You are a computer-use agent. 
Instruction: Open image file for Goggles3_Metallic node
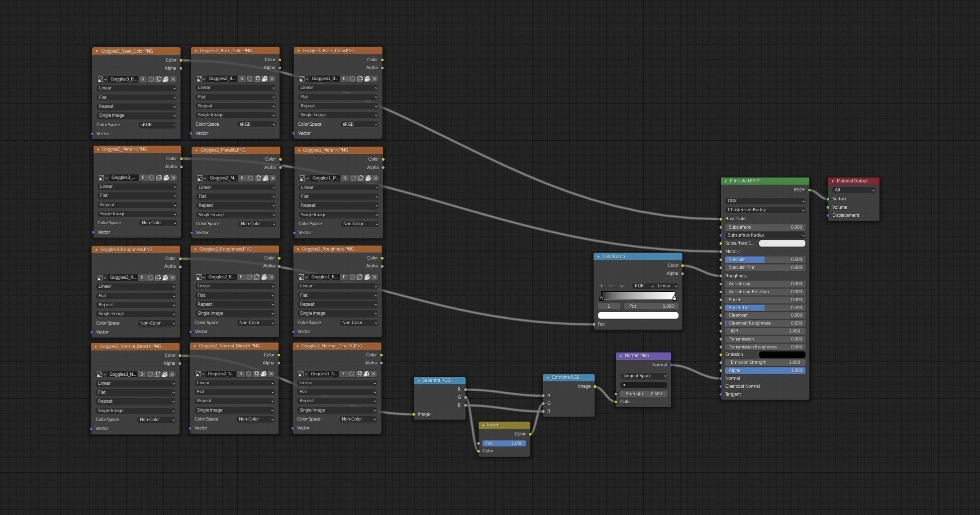pos(166,177)
